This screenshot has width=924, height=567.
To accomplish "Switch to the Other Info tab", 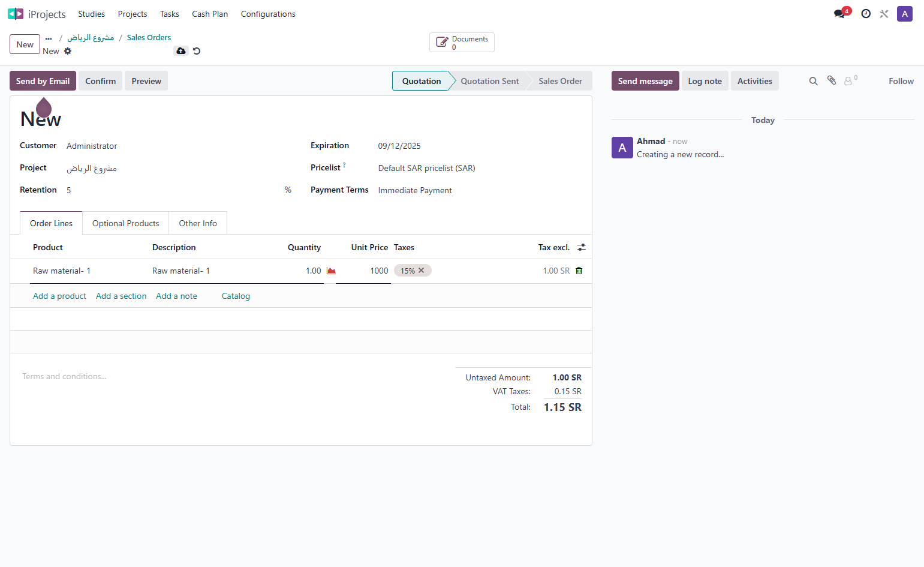I will click(198, 223).
